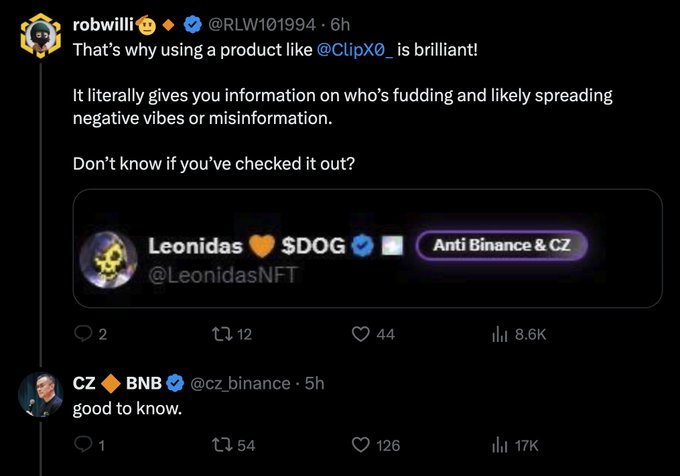Click reply icon on robwilli's tweet
Viewport: 680px width, 476px height.
pos(83,335)
